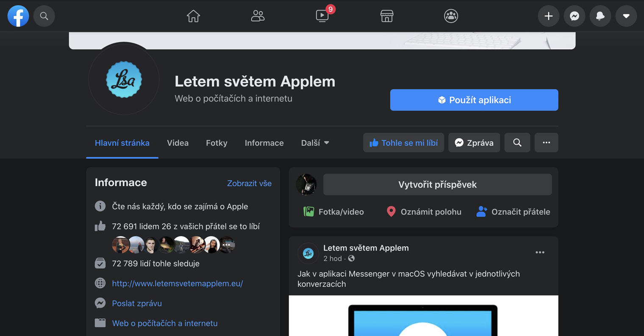This screenshot has width=644, height=336.
Task: Click the public globe icon on the post
Action: (352, 258)
